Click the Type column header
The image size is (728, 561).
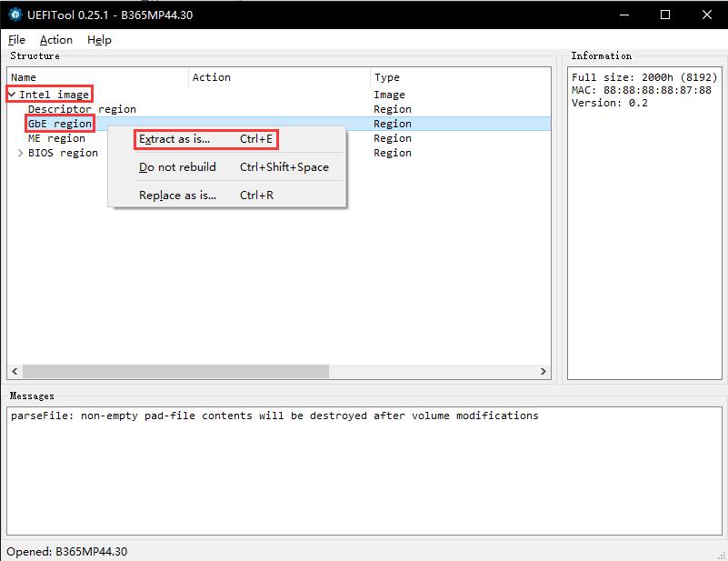[x=389, y=77]
